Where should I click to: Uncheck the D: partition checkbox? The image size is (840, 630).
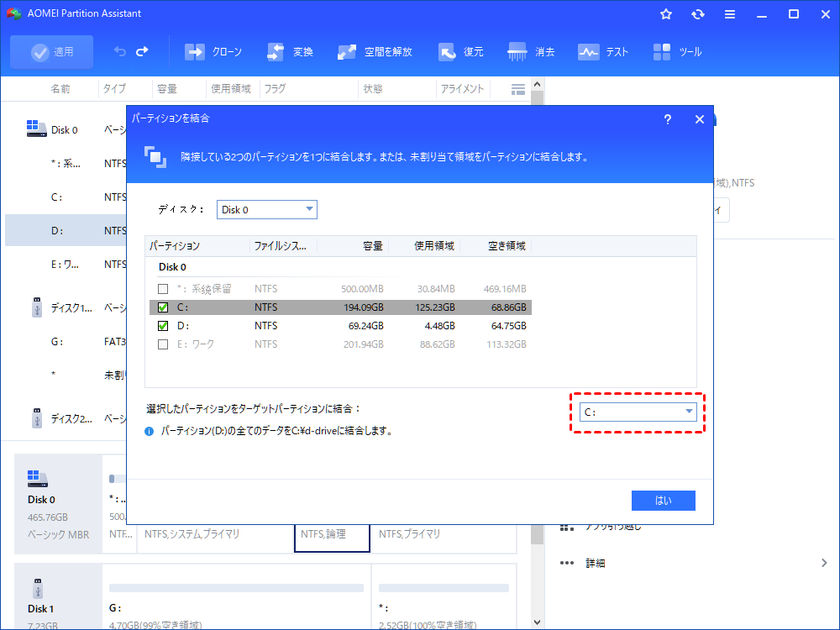[x=163, y=326]
